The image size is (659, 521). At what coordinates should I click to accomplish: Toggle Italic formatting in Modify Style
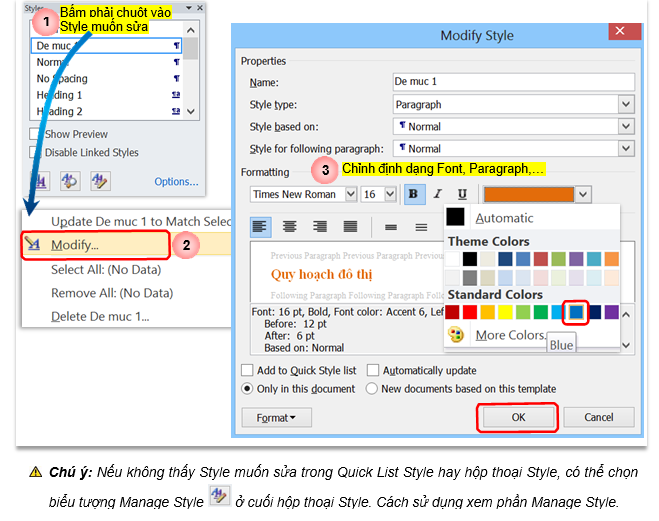[x=437, y=194]
